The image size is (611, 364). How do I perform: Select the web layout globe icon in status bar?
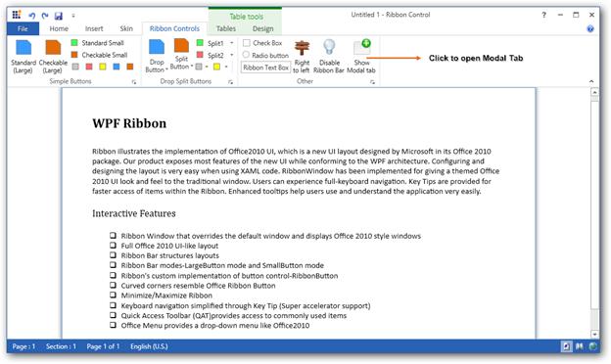point(593,346)
